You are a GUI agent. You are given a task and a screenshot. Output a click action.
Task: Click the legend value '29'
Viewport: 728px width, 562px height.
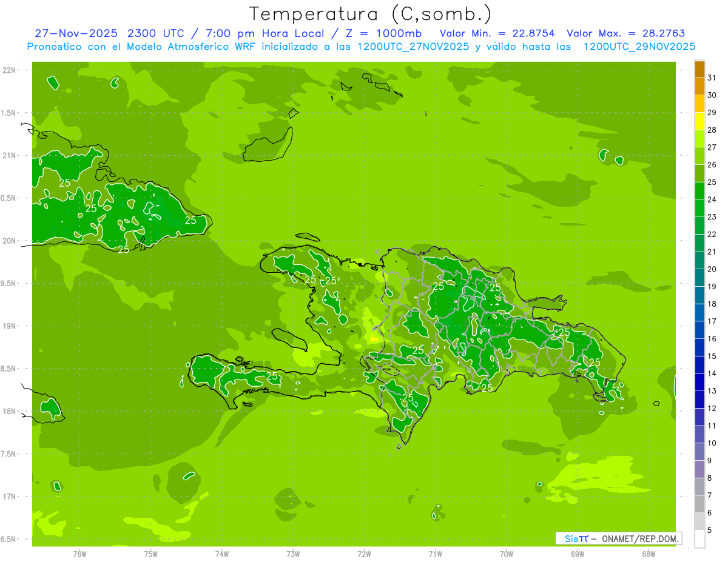point(712,112)
